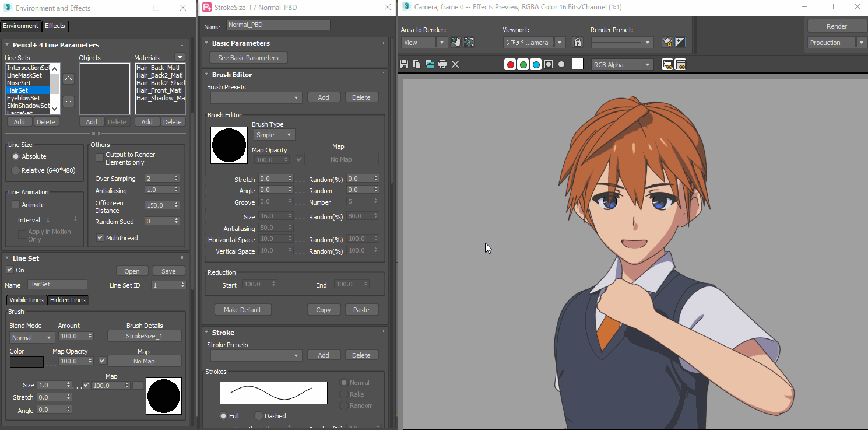The image size is (868, 430).
Task: Click the Copy Image icon
Action: click(417, 64)
